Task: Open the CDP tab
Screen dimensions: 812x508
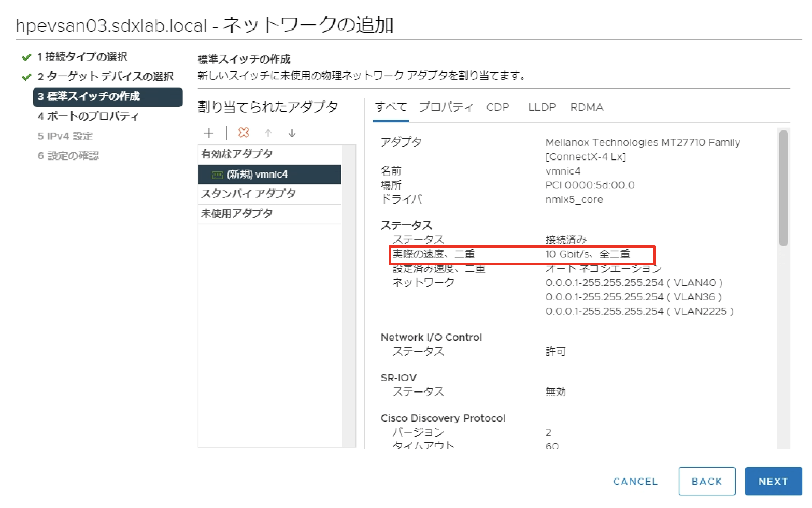Action: point(497,107)
